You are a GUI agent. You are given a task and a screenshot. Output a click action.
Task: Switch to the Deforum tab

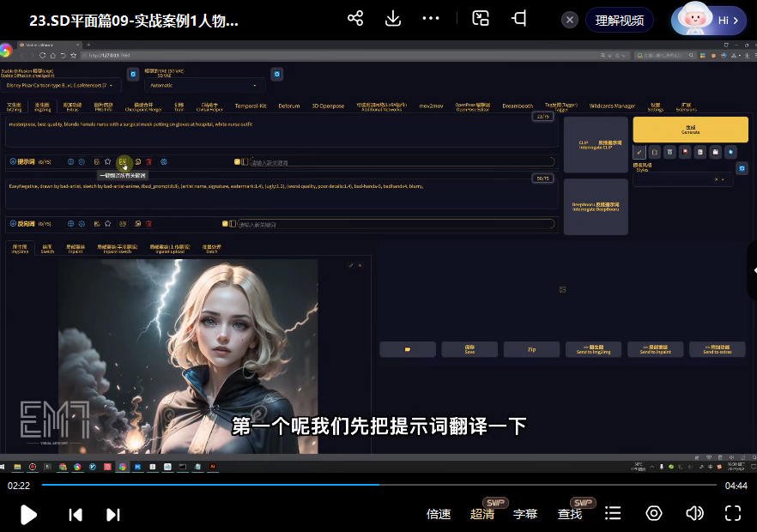[x=289, y=106]
